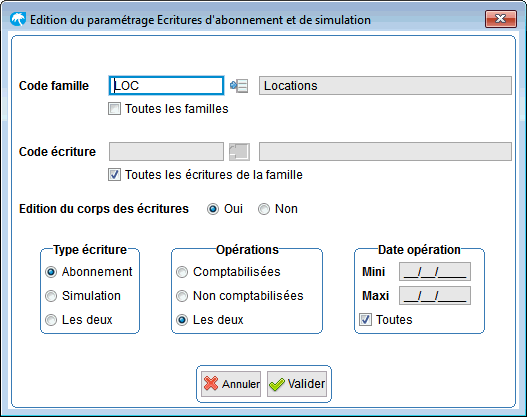Click the Valider button

(297, 384)
